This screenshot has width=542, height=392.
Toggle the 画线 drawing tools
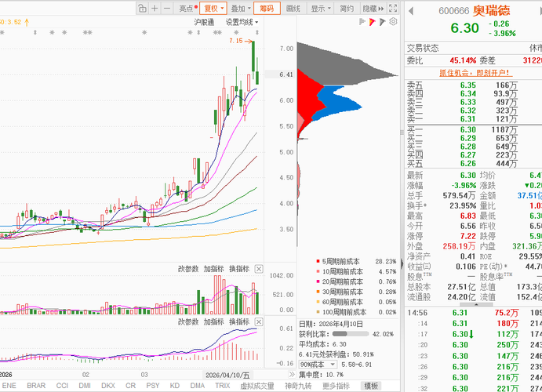click(293, 9)
